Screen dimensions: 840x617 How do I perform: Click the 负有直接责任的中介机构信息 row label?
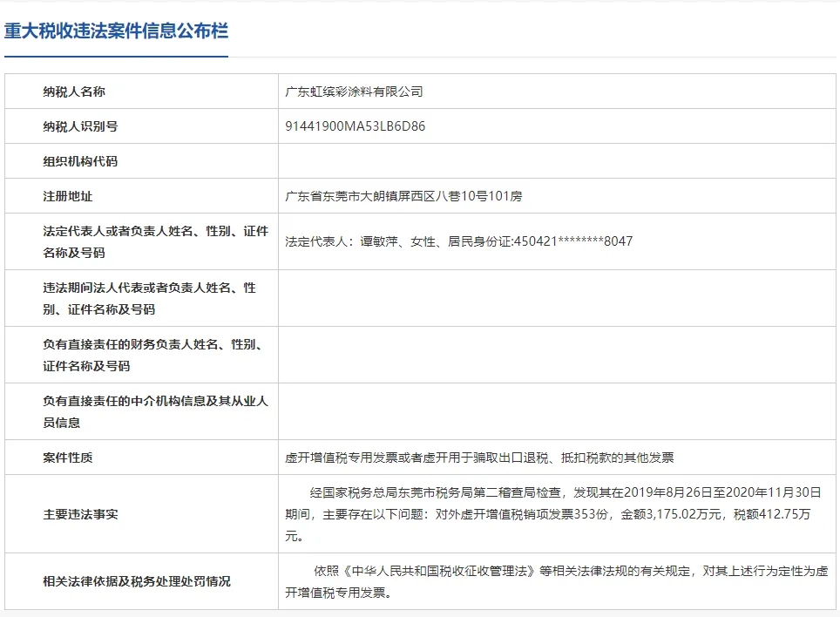coord(155,411)
